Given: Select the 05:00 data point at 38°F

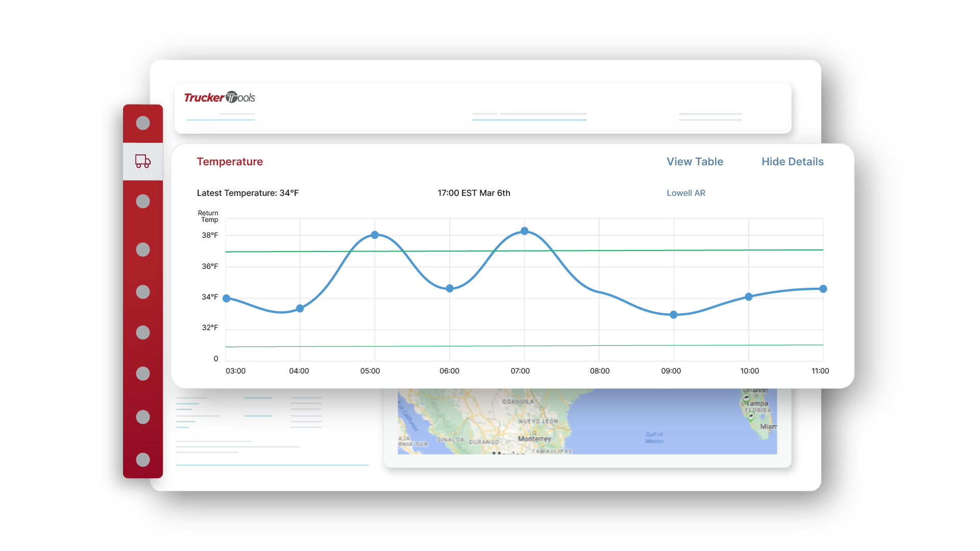Looking at the screenshot, I should click(375, 235).
